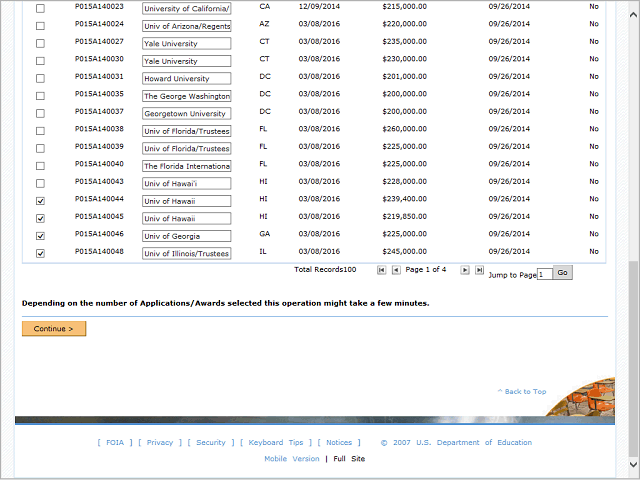Click the Univ of Illinois/Trustees name field
The image size is (640, 480).
187,253
